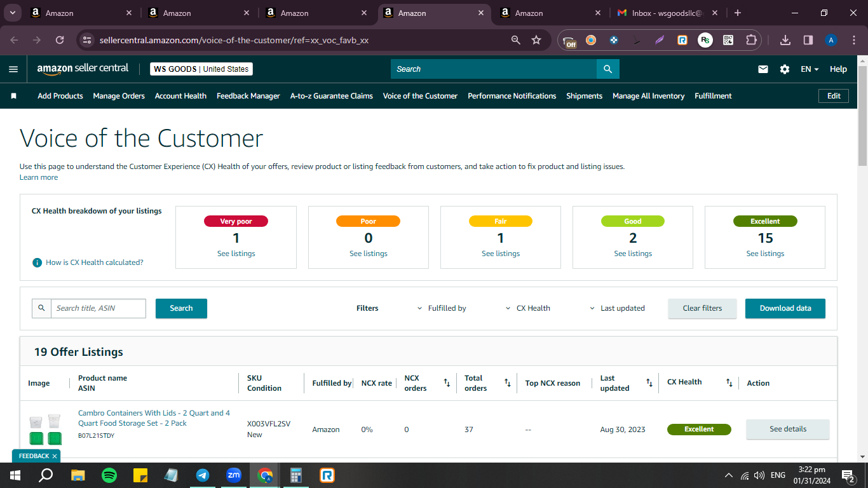Open Add Products in favorites bar
This screenshot has width=868, height=488.
tap(60, 96)
